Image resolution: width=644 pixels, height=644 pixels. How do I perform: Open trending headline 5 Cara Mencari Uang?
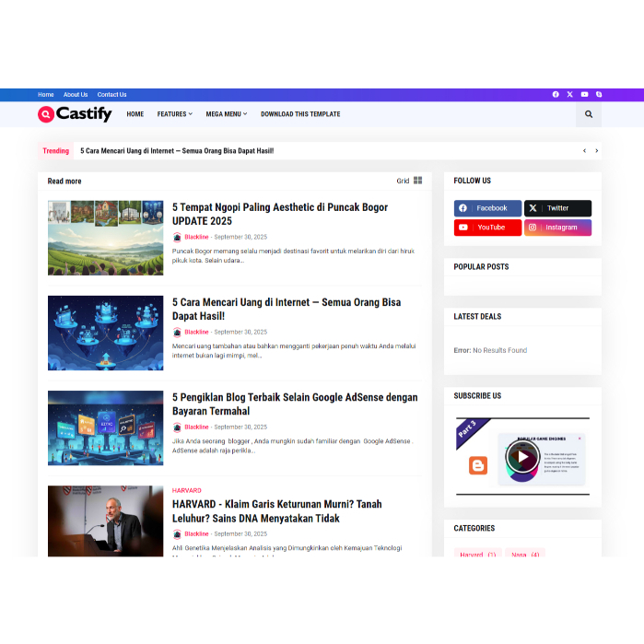coord(177,151)
